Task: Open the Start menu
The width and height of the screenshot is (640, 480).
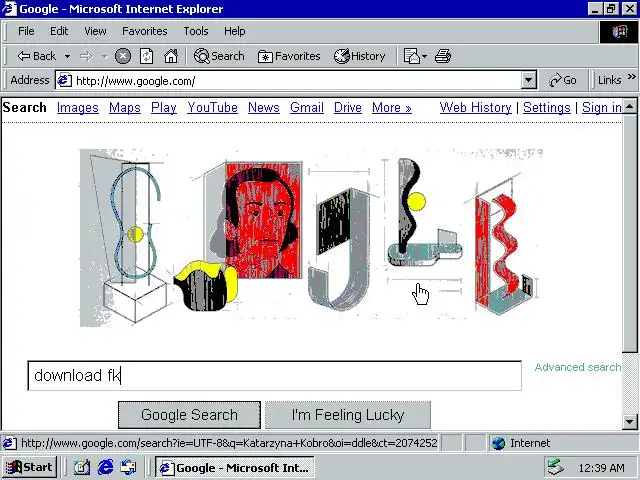Action: (30, 467)
